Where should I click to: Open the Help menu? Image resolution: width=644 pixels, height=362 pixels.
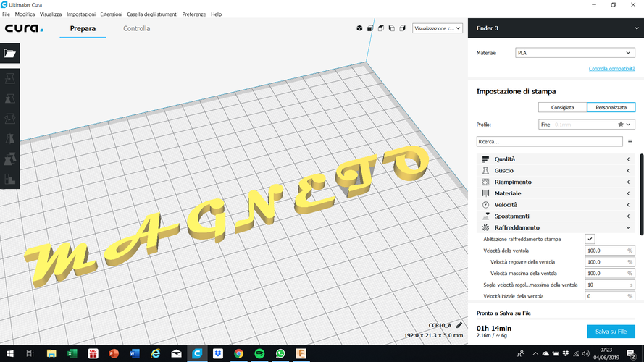[216, 14]
